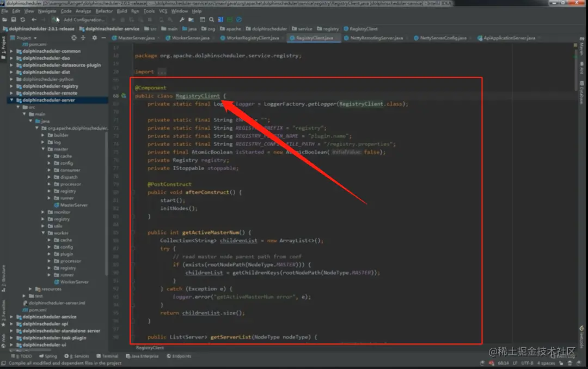The width and height of the screenshot is (588, 369).
Task: Collapse the master package folder
Action: 43,149
